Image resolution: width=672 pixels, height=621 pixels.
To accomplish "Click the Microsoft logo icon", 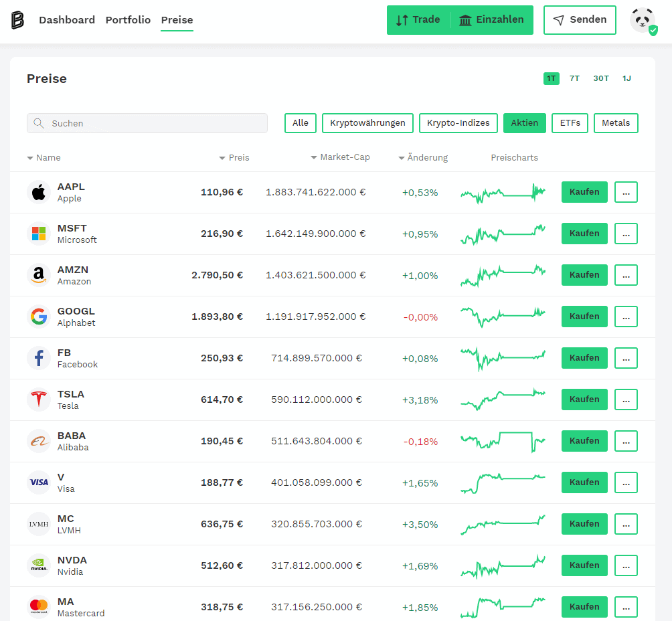I will coord(39,234).
